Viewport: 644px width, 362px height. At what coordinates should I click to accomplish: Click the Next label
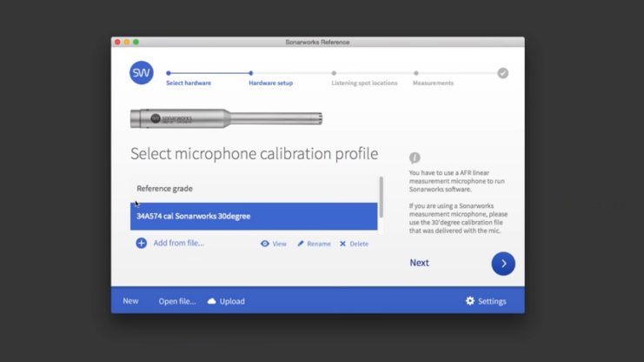[x=419, y=263]
